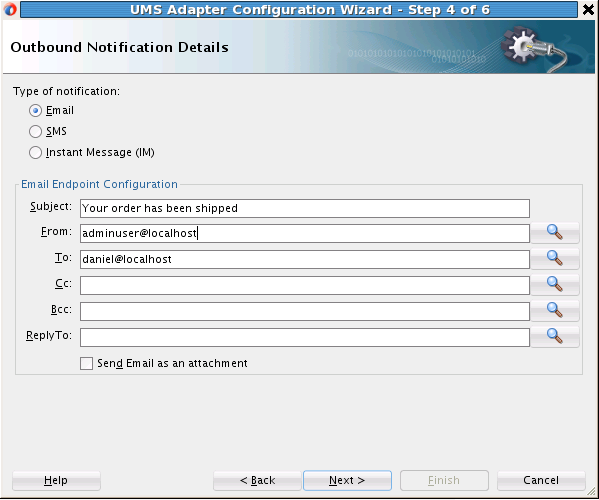Return to previous step with Back
The height and width of the screenshot is (500, 599).
coord(257,481)
